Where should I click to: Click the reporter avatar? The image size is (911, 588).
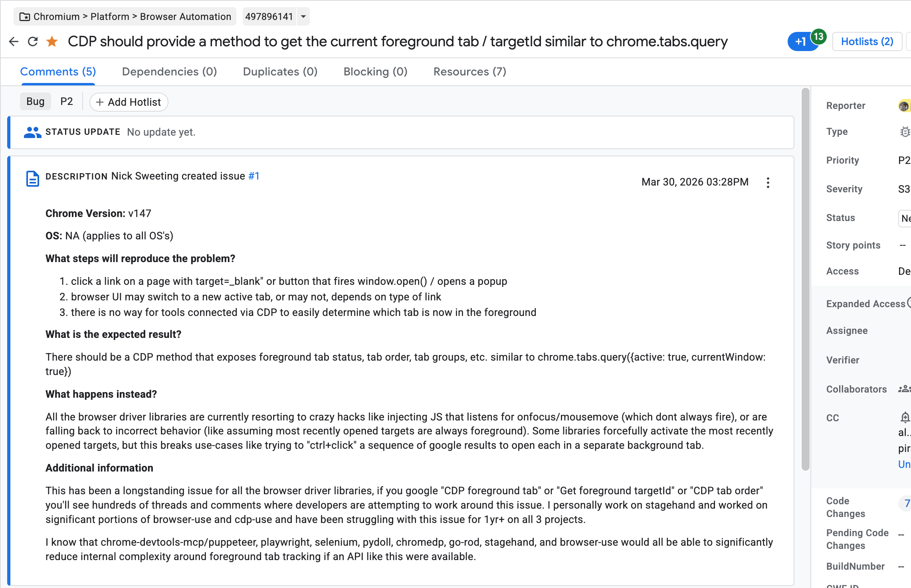904,106
